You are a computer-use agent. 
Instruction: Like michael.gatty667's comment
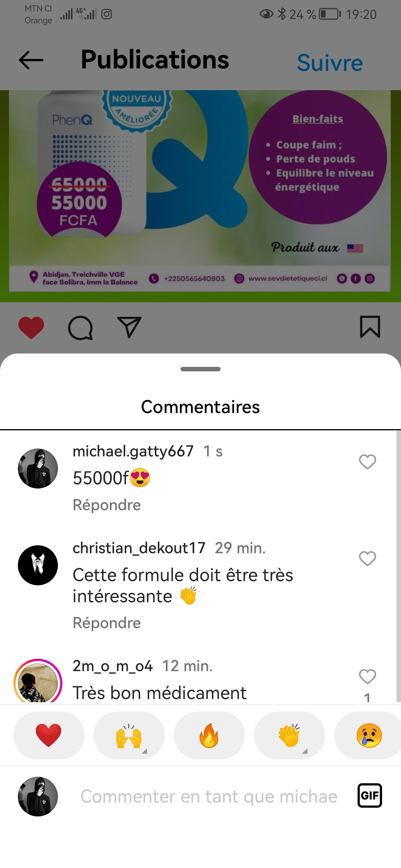[x=368, y=462]
